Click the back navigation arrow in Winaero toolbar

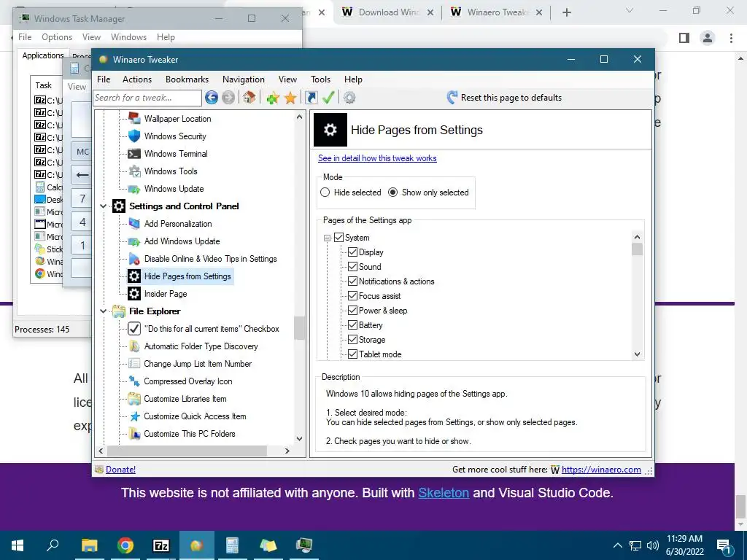212,98
